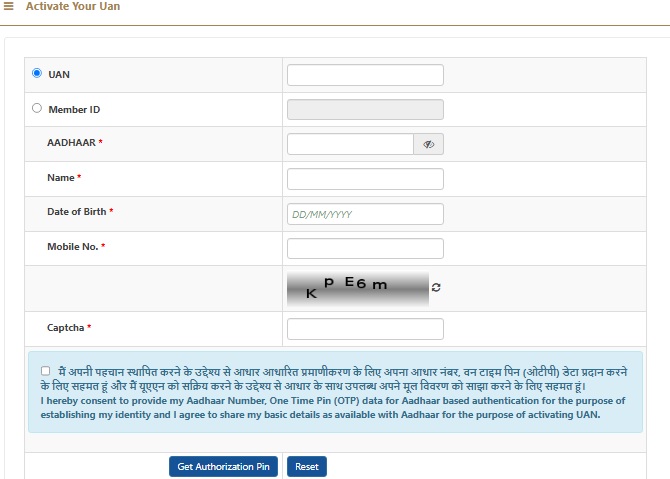Viewport: 670px width, 479px height.
Task: Click the Activate Your Uan heading
Action: (73, 6)
